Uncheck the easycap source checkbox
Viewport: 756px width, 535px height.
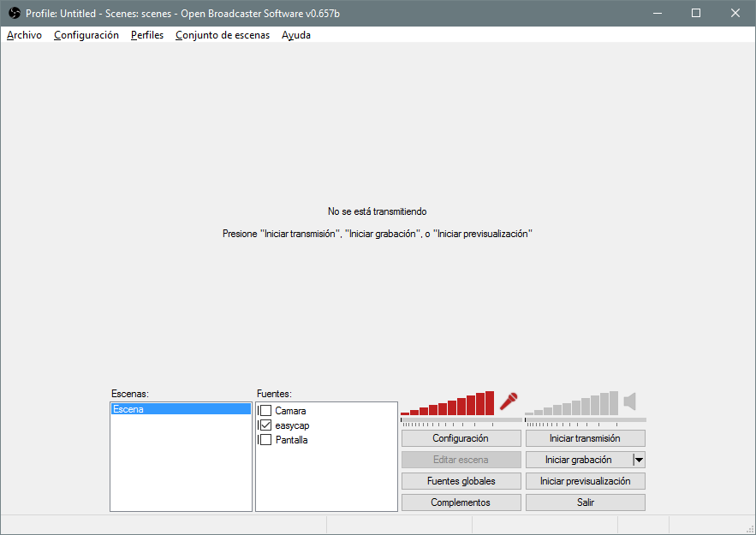click(x=265, y=425)
